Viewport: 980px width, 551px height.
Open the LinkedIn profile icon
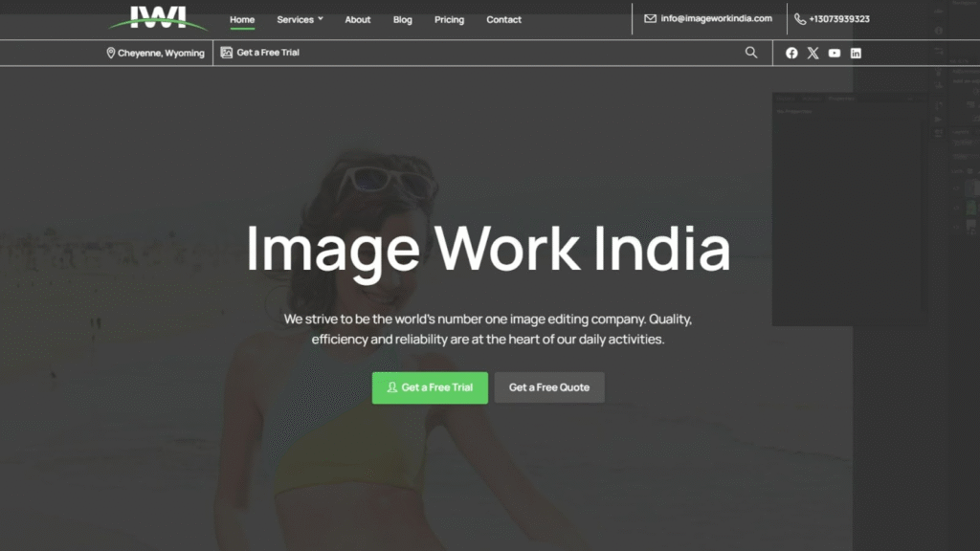(x=856, y=54)
